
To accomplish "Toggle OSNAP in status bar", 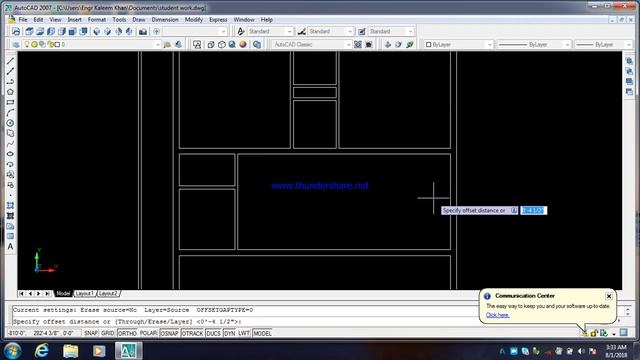I will coord(169,333).
